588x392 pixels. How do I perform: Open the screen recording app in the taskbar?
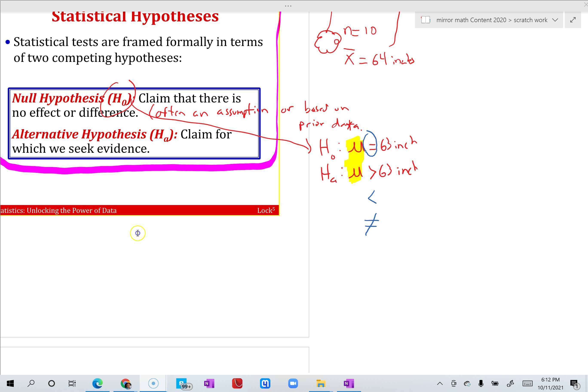click(x=153, y=383)
